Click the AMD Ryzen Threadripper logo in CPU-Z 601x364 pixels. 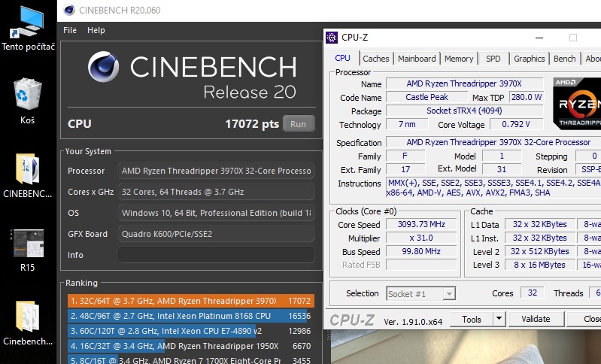pyautogui.click(x=576, y=104)
